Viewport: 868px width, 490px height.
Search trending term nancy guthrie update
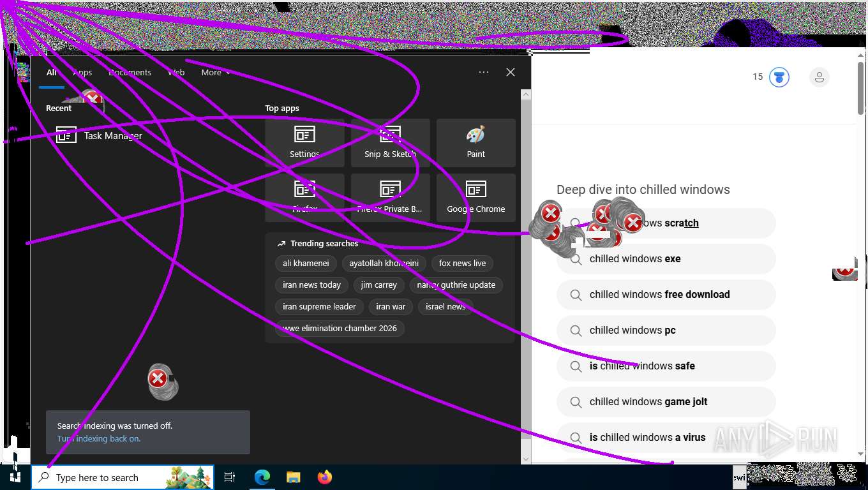point(456,285)
